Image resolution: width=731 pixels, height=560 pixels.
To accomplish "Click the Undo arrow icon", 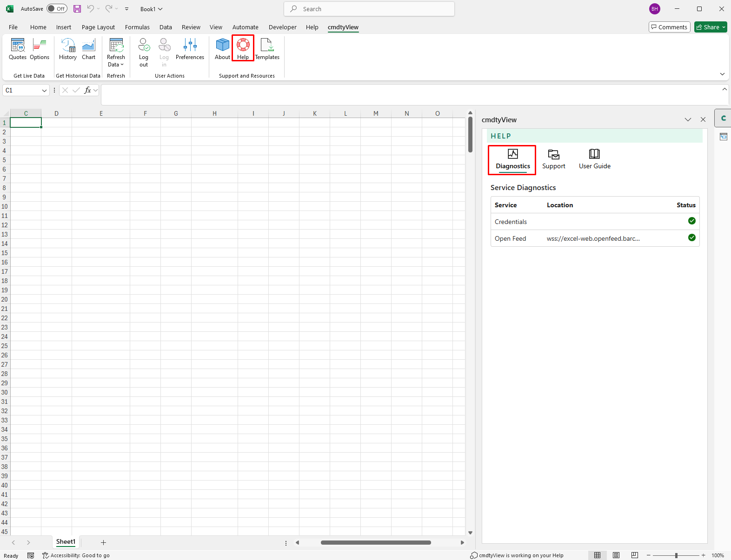I will click(x=91, y=9).
